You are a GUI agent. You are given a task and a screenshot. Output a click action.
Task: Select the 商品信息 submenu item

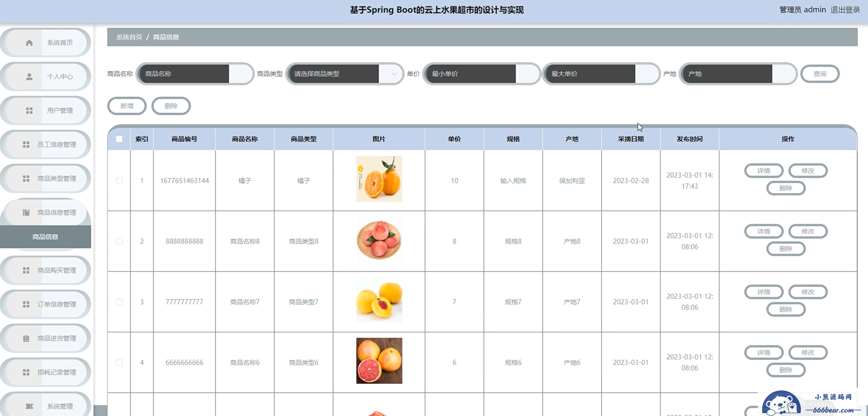46,237
